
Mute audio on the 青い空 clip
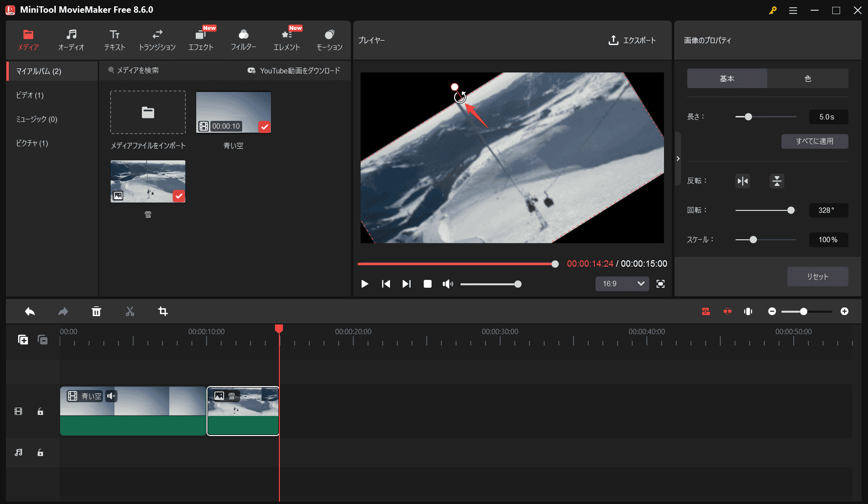pyautogui.click(x=112, y=396)
